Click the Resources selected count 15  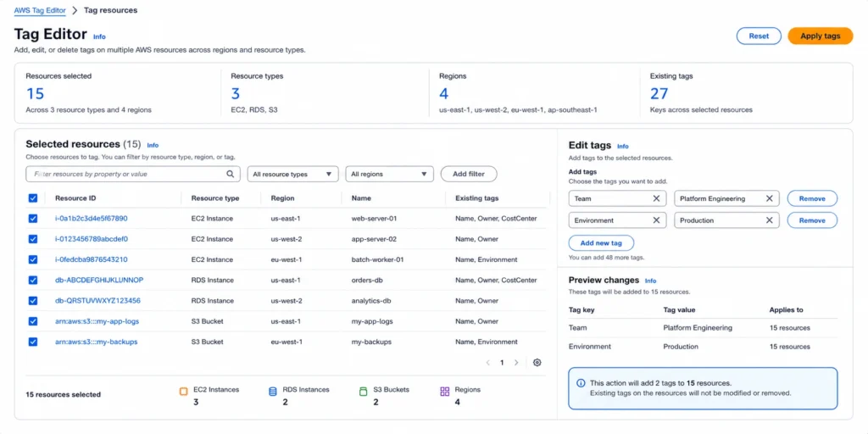point(35,93)
